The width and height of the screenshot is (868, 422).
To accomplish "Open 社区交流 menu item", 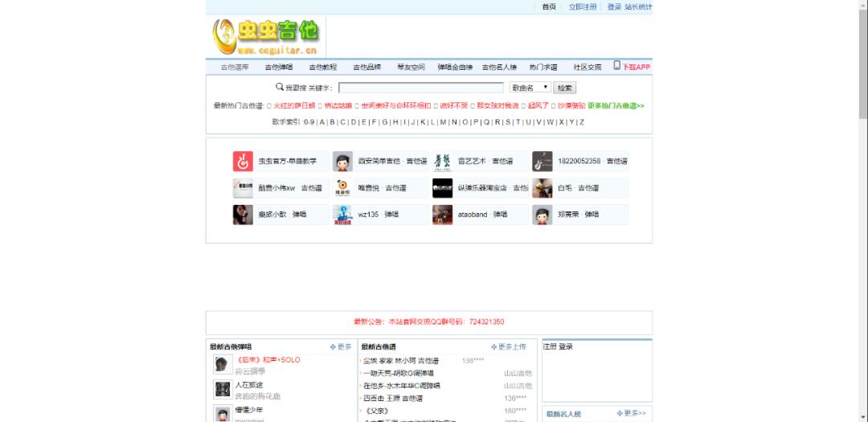I will [x=588, y=67].
